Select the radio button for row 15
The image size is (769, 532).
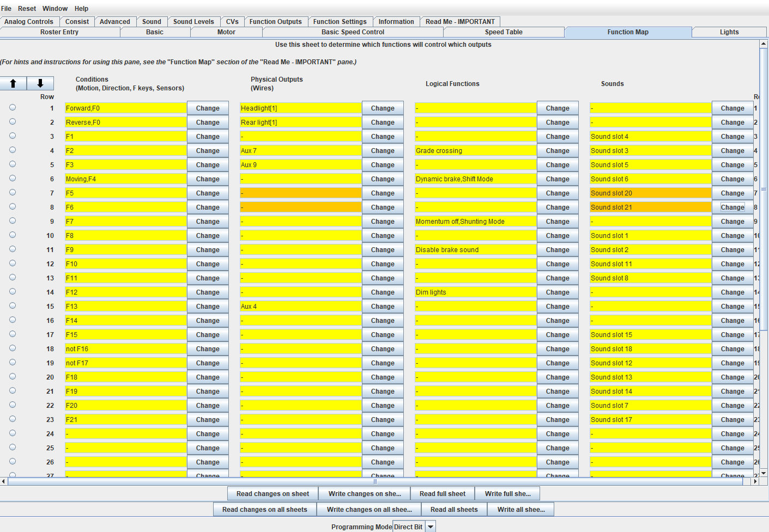(13, 306)
